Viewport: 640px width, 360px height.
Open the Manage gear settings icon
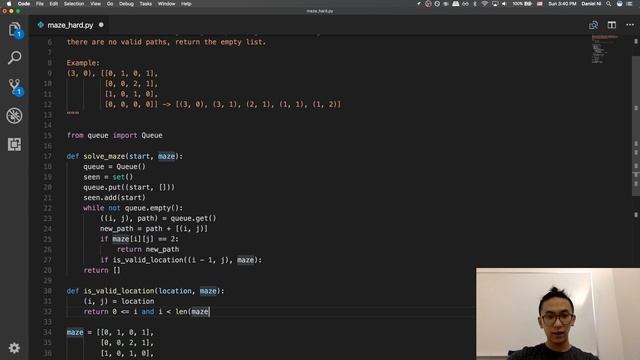(x=14, y=347)
